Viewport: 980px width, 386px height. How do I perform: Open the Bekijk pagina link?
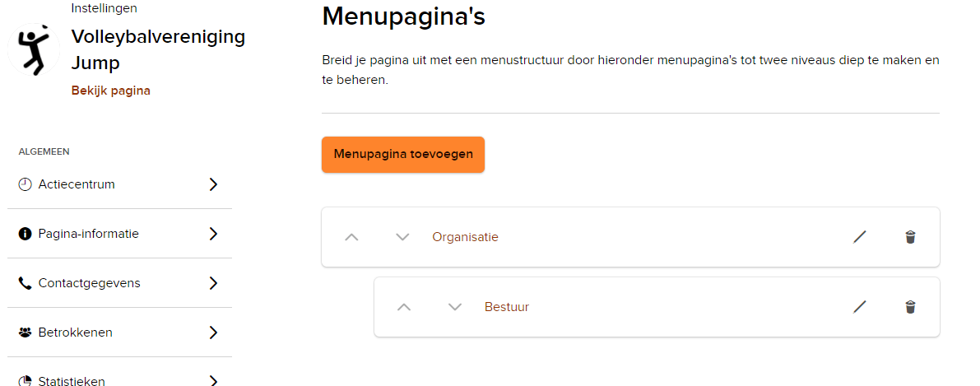[x=110, y=91]
